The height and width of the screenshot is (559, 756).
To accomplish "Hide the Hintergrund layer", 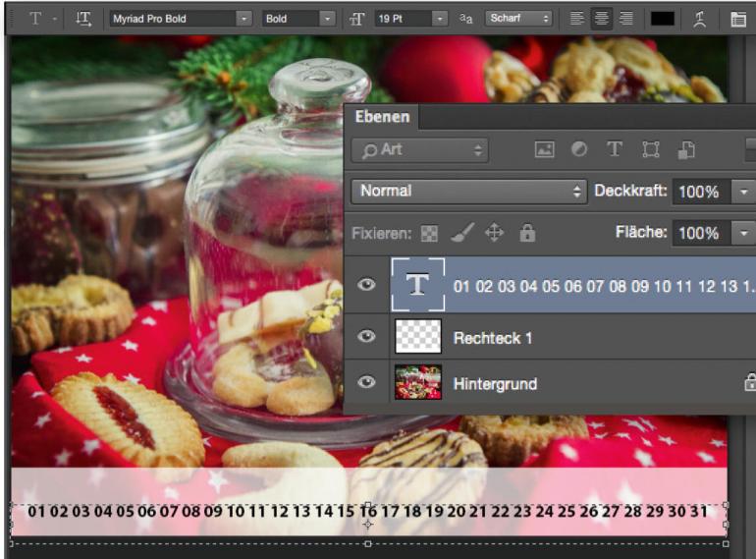I will 366,382.
